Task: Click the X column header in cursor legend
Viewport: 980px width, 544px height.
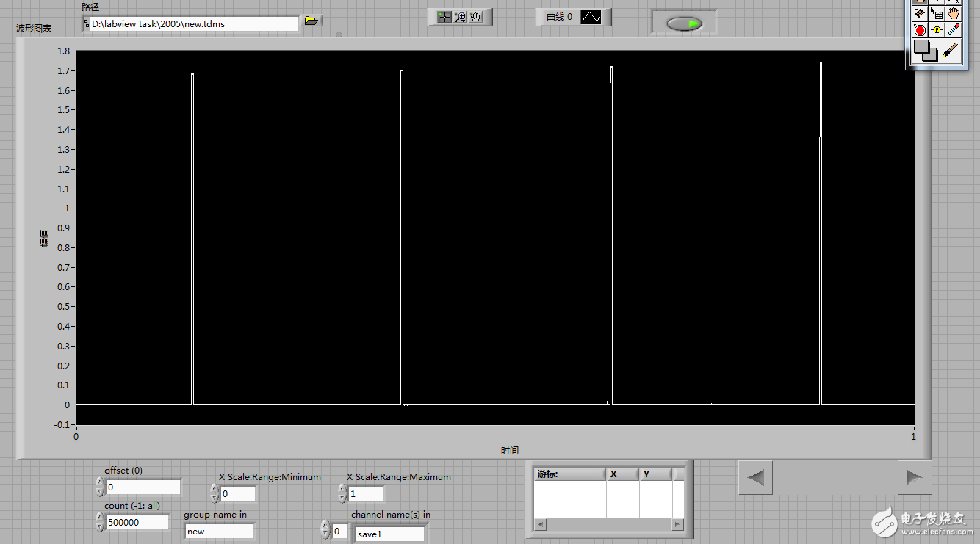Action: 623,474
